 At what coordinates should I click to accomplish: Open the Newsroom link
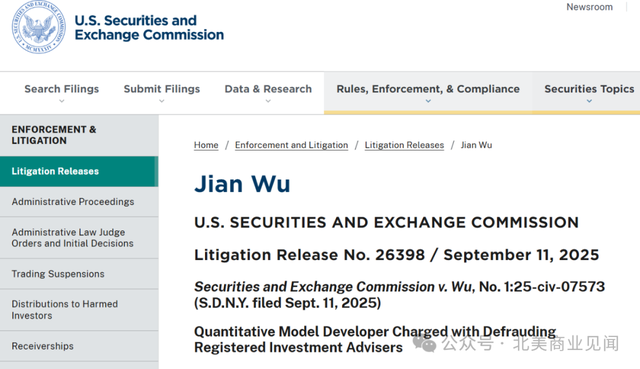589,7
